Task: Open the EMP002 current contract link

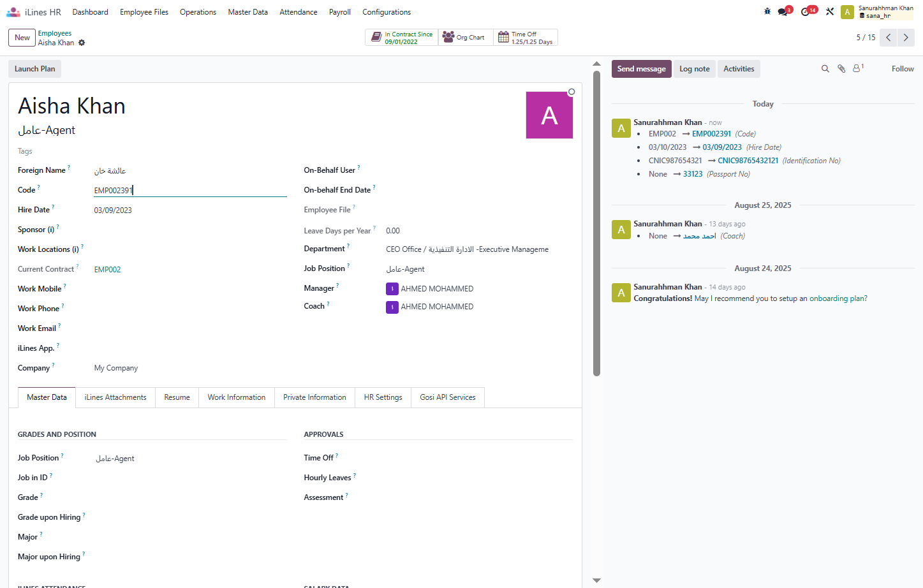Action: [108, 270]
